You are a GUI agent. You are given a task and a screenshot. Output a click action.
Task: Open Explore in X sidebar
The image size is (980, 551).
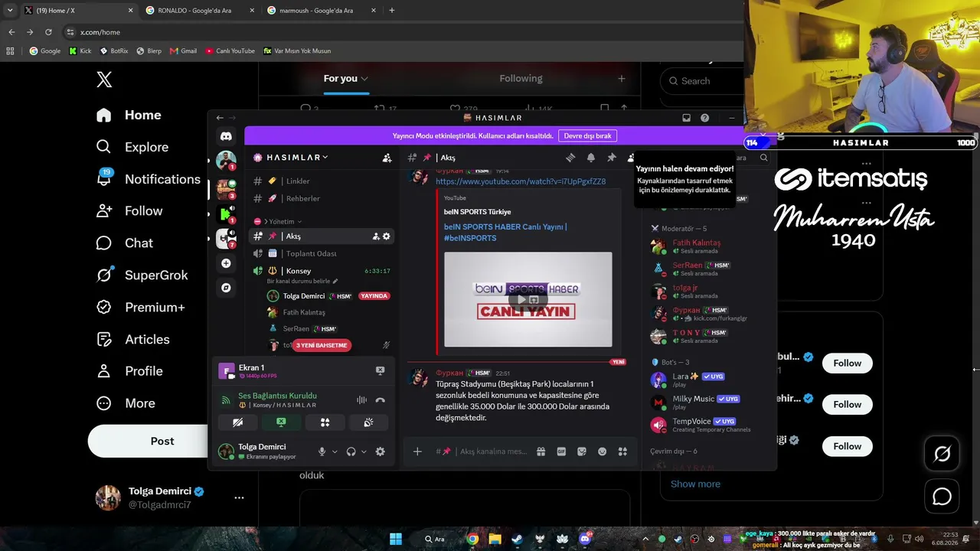pos(132,147)
